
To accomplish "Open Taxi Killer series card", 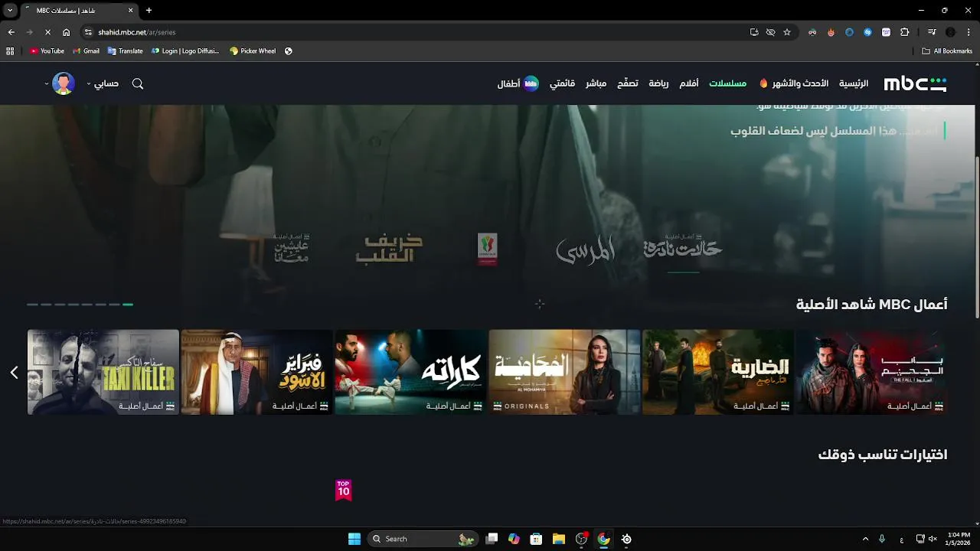I will pos(103,372).
